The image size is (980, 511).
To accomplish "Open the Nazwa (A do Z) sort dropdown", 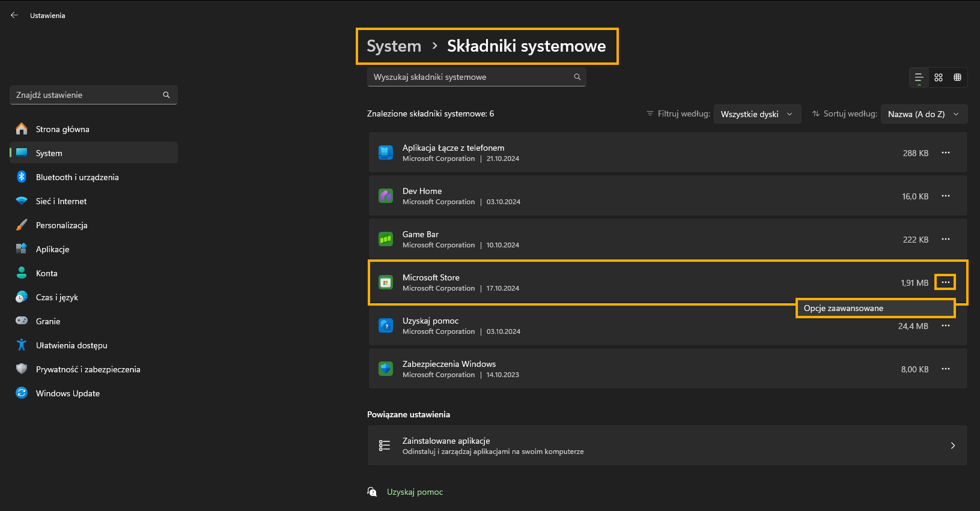I will click(924, 114).
